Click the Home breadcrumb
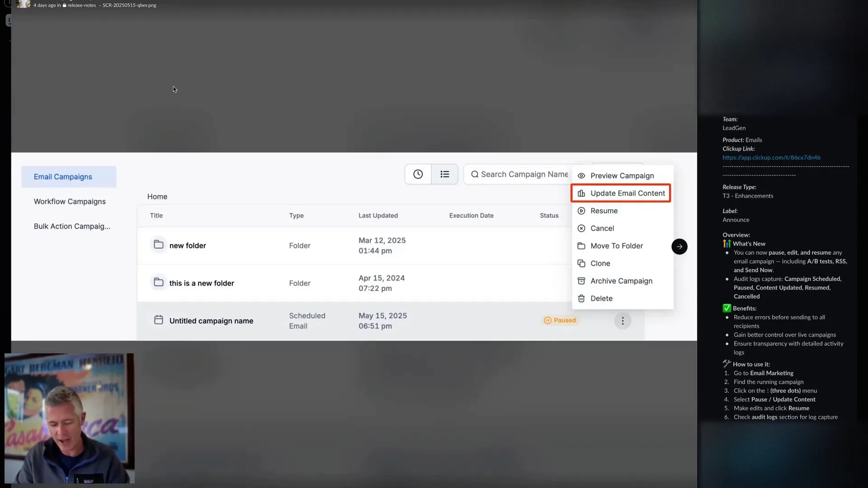The width and height of the screenshot is (868, 488). pos(157,197)
